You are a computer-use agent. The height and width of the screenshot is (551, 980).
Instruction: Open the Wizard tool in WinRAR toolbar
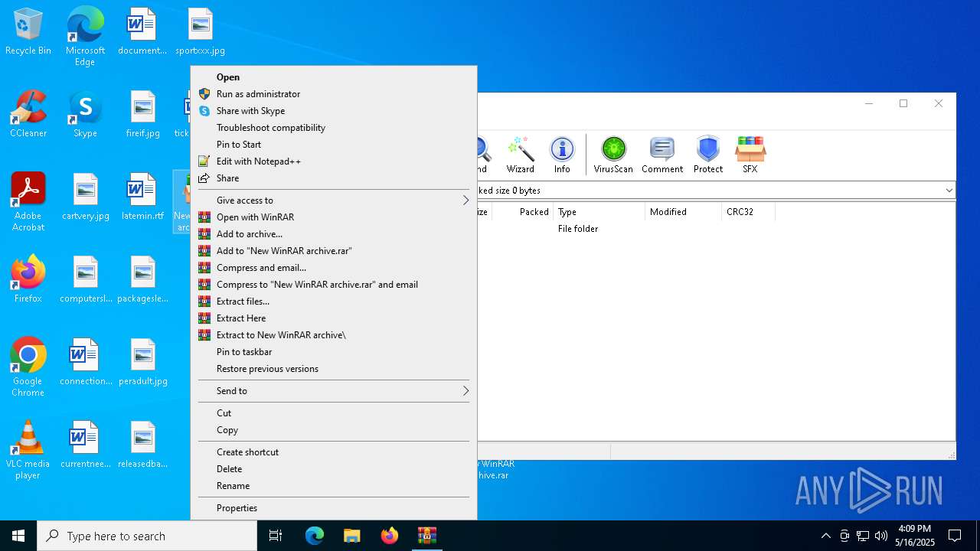520,155
